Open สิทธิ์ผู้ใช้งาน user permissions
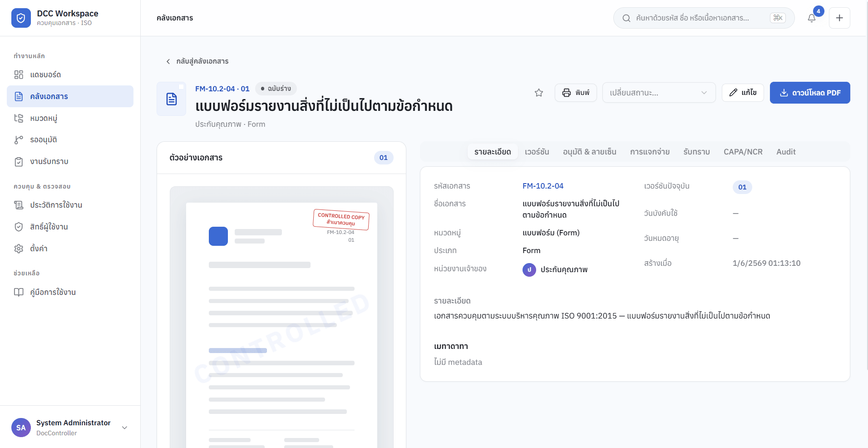 pyautogui.click(x=70, y=227)
